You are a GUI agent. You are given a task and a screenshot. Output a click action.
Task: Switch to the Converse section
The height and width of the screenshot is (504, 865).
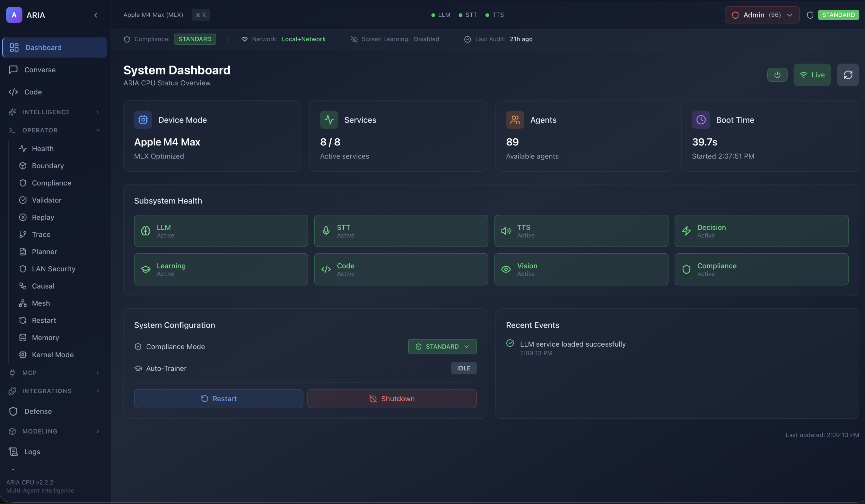click(39, 70)
